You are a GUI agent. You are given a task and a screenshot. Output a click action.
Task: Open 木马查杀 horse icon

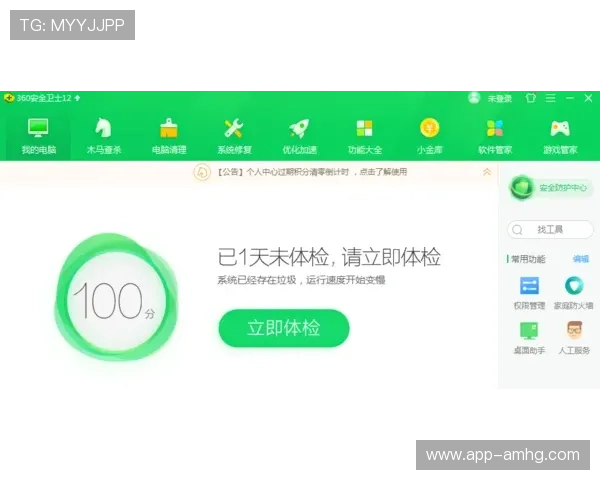103,128
